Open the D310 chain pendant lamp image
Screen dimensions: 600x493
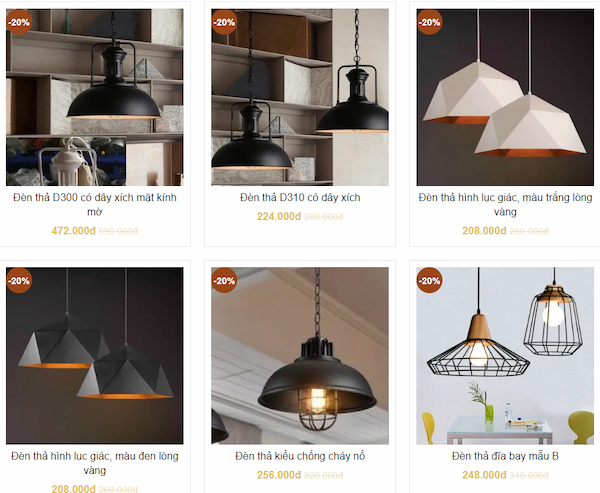coord(300,97)
